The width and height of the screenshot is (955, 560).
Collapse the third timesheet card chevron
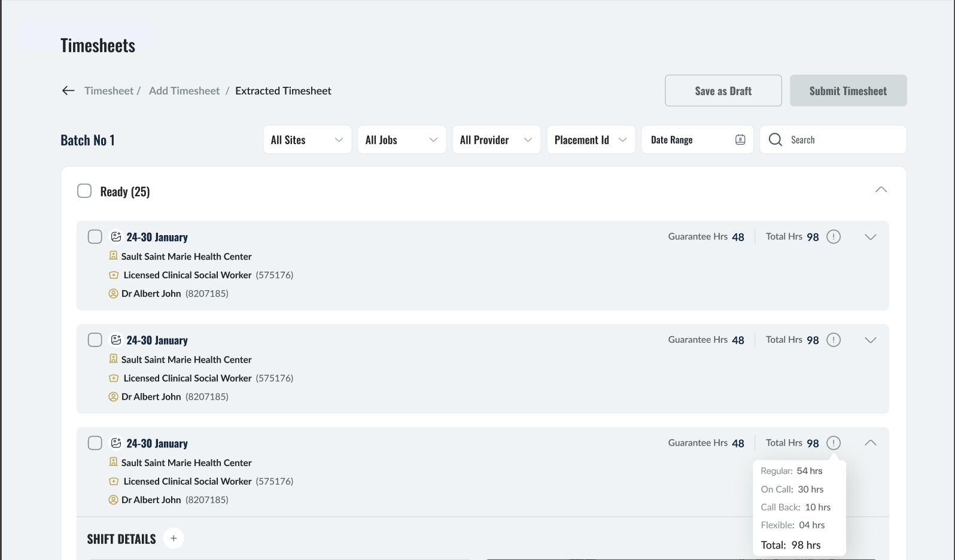871,443
